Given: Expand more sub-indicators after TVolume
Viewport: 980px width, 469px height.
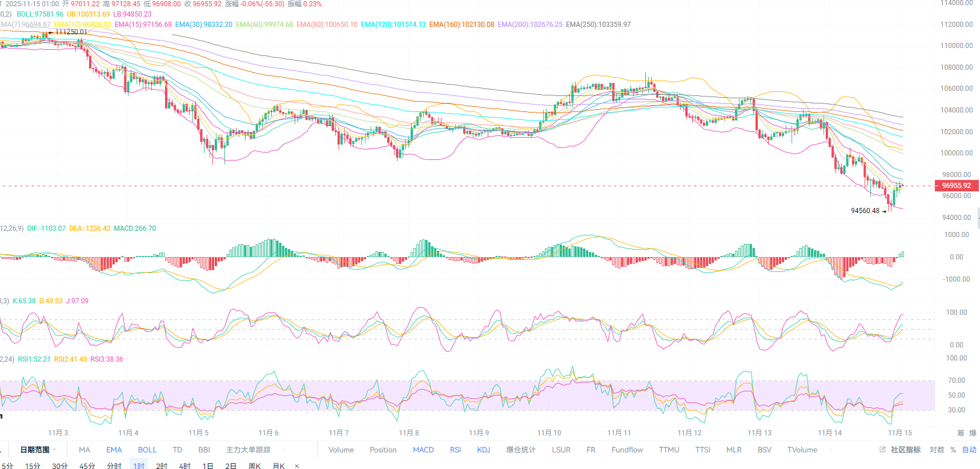Looking at the screenshot, I should coord(831,450).
